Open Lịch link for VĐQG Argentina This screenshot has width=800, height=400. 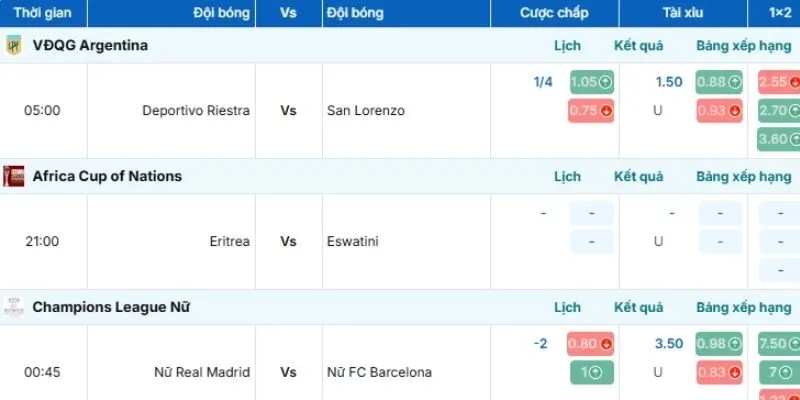click(x=567, y=46)
